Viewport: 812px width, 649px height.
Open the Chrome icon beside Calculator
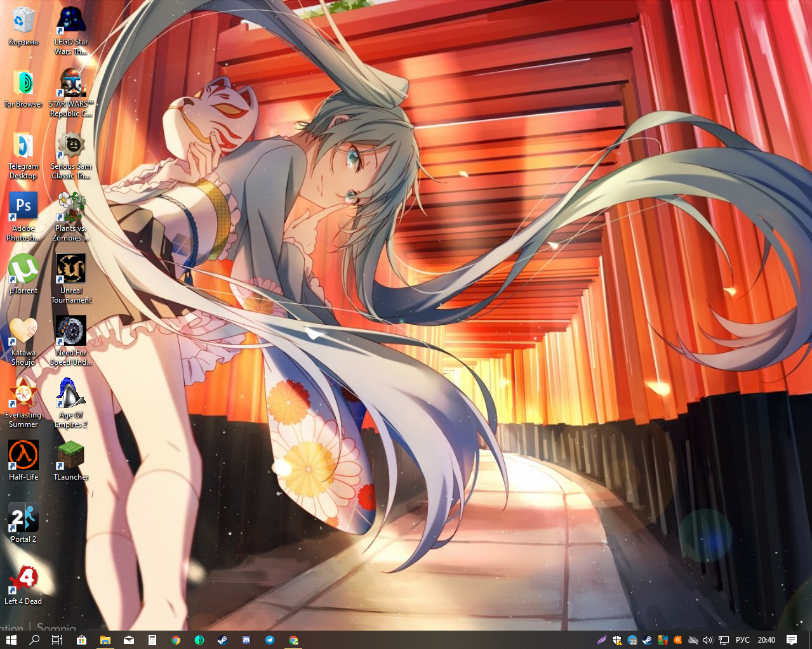click(176, 640)
